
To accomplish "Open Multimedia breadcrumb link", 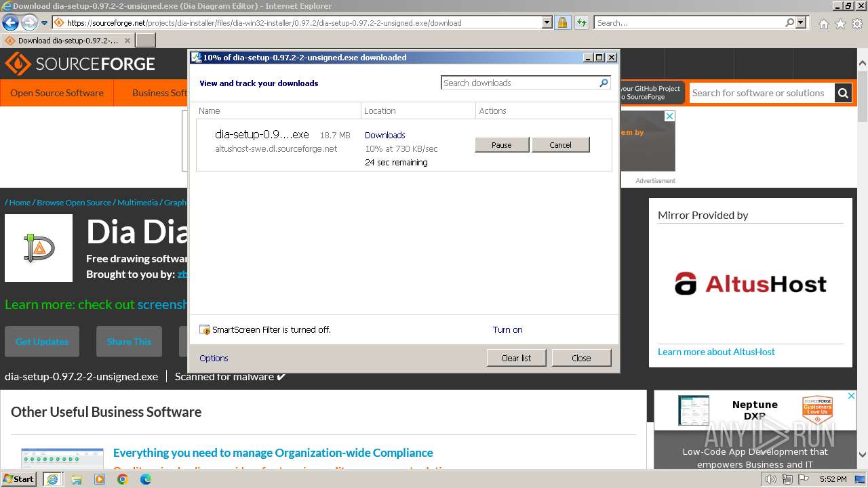I will [137, 203].
